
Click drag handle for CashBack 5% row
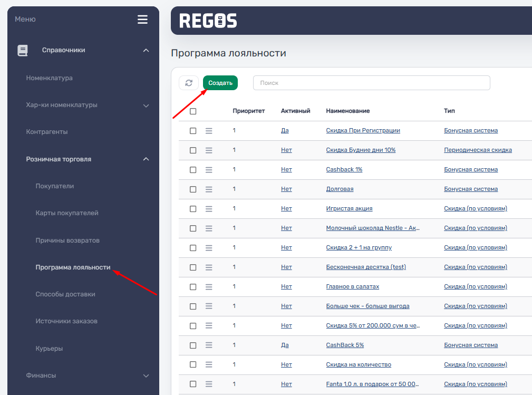(209, 345)
